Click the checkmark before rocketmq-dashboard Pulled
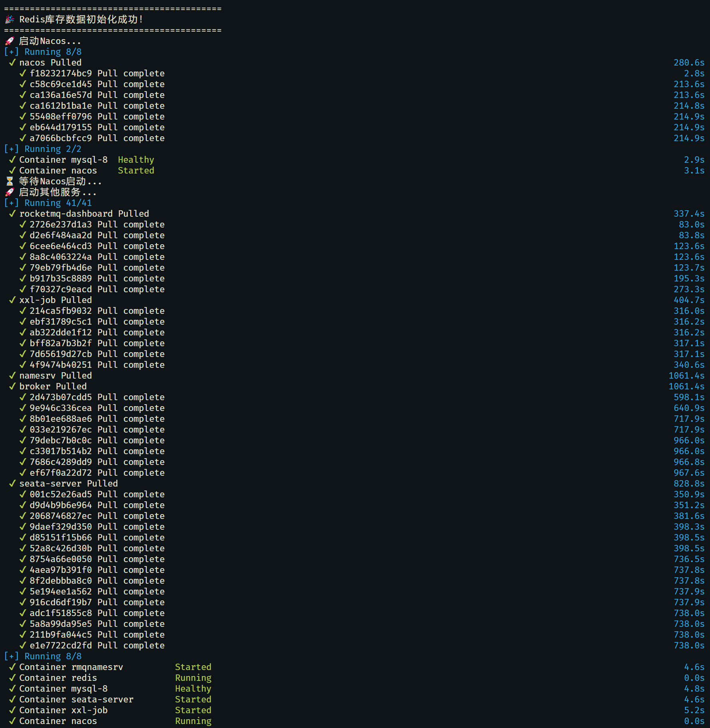The image size is (710, 728). (x=12, y=213)
